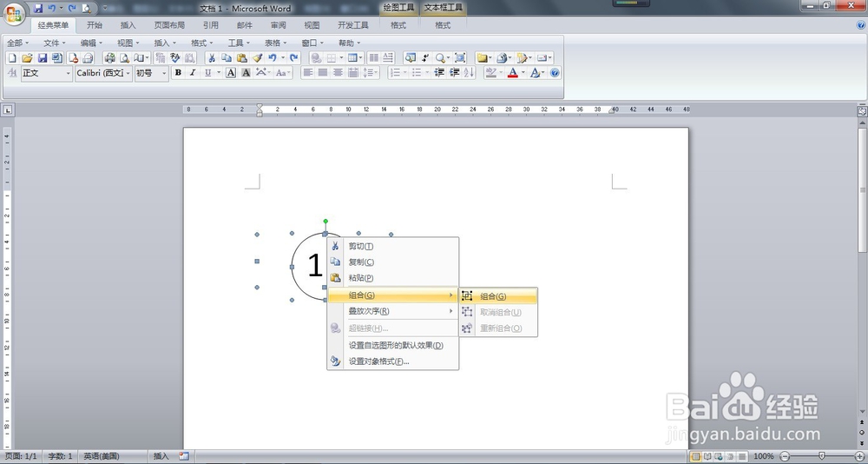Expand the 文件 classic menu

coord(54,43)
